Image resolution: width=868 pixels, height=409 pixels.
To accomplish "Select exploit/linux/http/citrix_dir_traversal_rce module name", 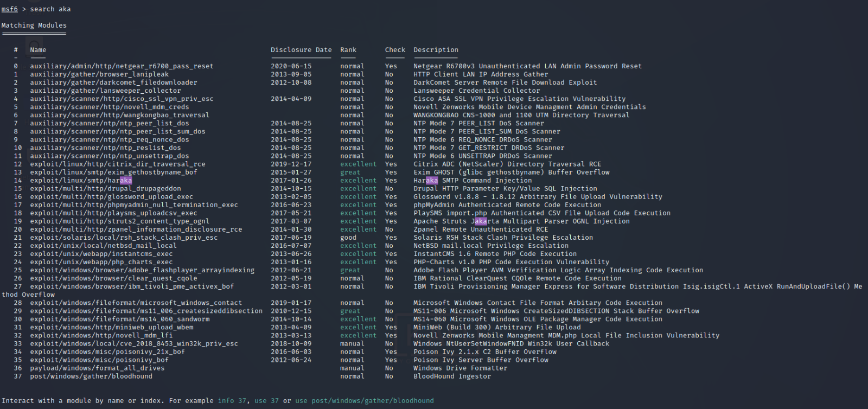I will pos(118,164).
